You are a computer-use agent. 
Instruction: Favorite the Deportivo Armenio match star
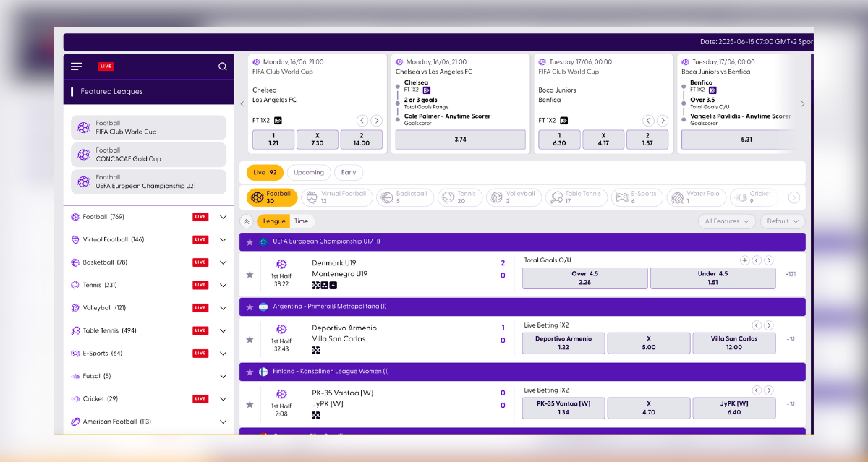pyautogui.click(x=250, y=340)
